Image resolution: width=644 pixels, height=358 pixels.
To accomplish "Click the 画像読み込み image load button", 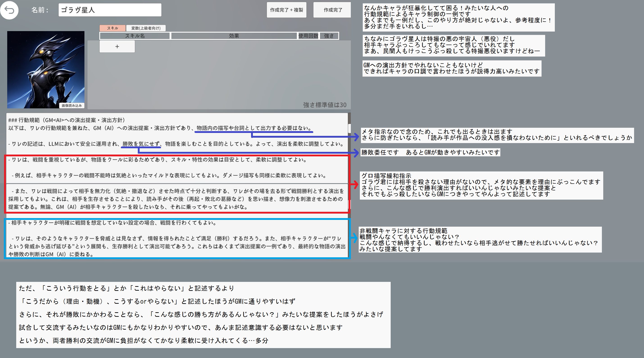I will tap(72, 106).
